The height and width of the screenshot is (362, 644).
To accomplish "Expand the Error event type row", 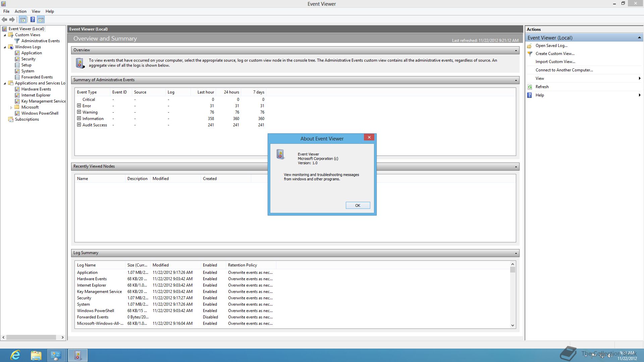I will coord(79,106).
